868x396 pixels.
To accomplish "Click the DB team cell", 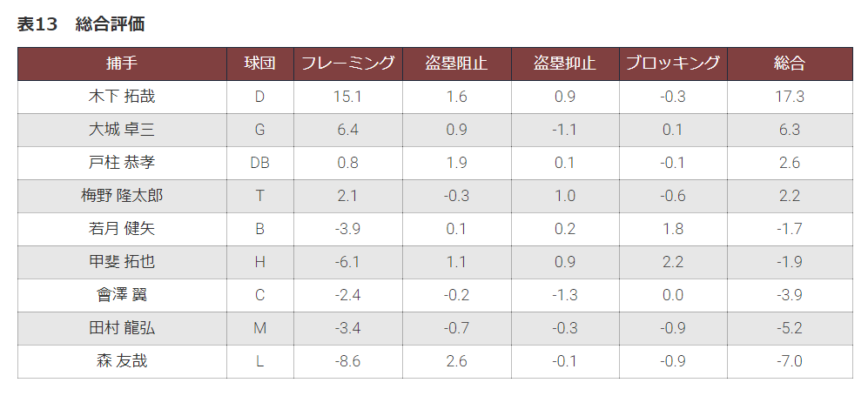I will [260, 163].
